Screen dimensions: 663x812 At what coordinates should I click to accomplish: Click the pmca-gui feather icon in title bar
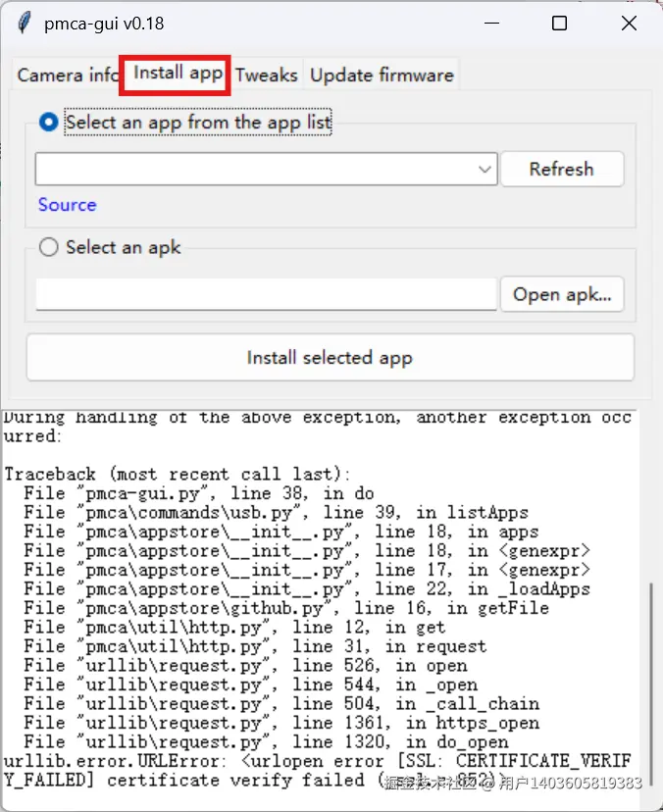(24, 24)
